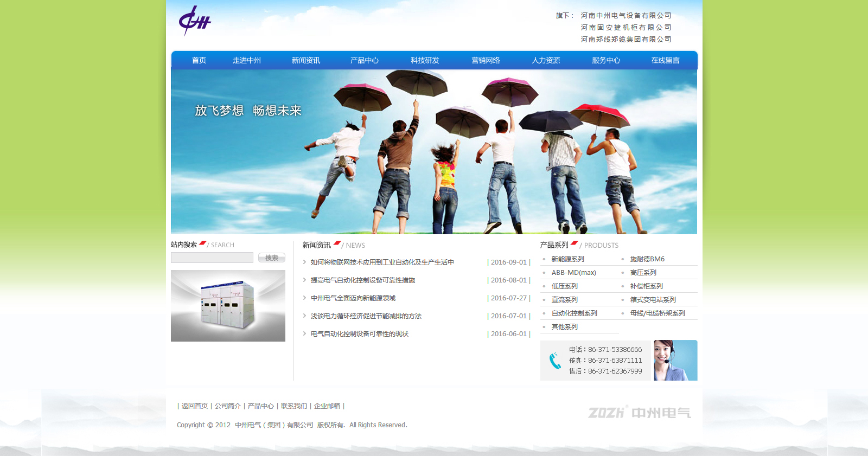Open the 人力资源 navigation menu item
The height and width of the screenshot is (456, 868).
pyautogui.click(x=546, y=61)
